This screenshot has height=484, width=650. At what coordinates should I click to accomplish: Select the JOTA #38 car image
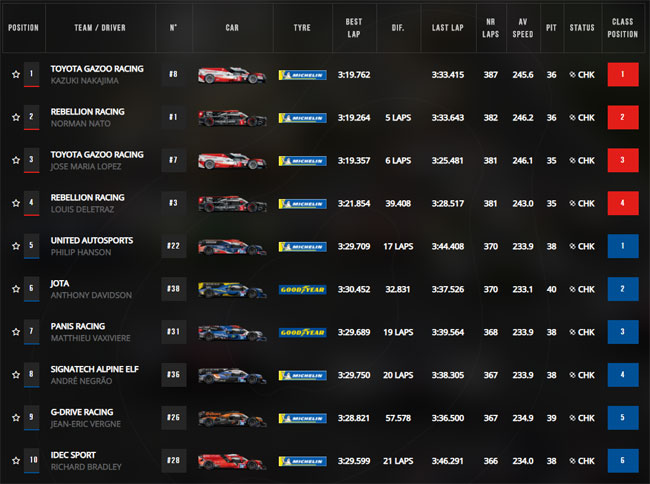pyautogui.click(x=232, y=290)
